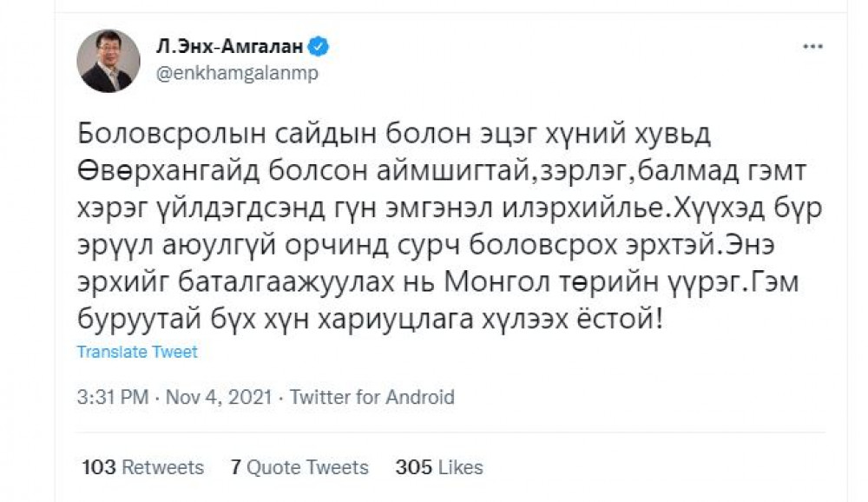The width and height of the screenshot is (868, 502).
Task: Show the 305 Likes list
Action: [439, 467]
